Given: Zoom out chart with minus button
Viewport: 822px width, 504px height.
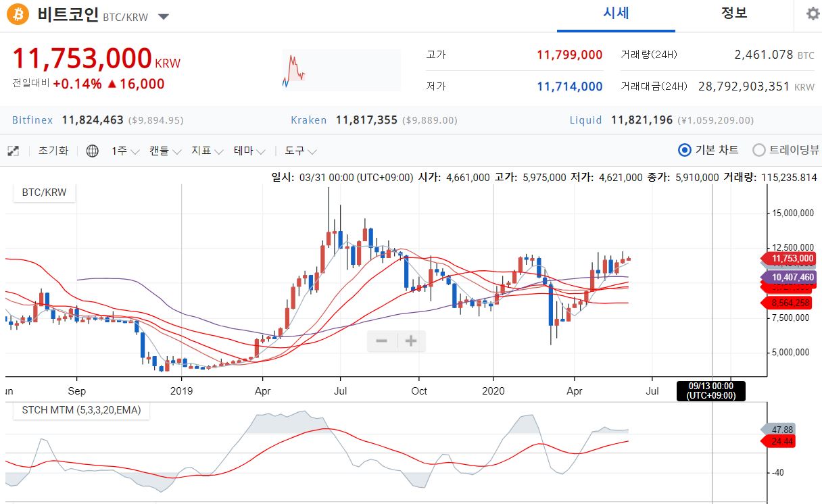Looking at the screenshot, I should pos(382,341).
